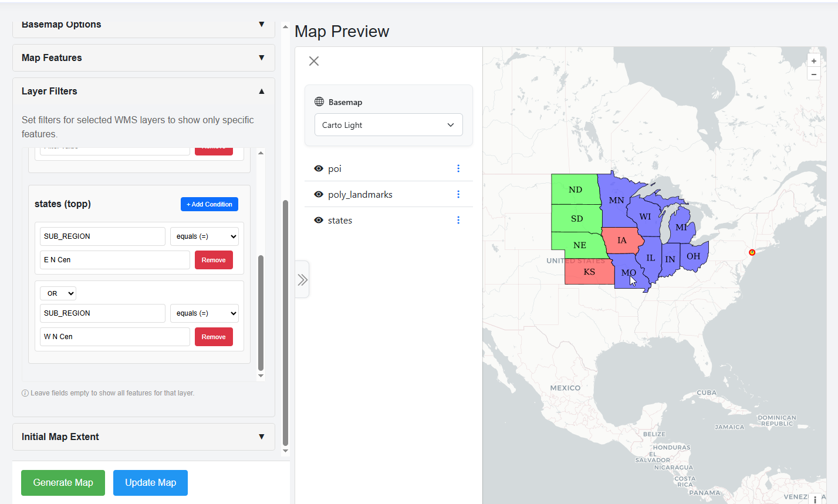Image resolution: width=838 pixels, height=504 pixels.
Task: Edit second SUB_REGION field input
Action: point(103,313)
